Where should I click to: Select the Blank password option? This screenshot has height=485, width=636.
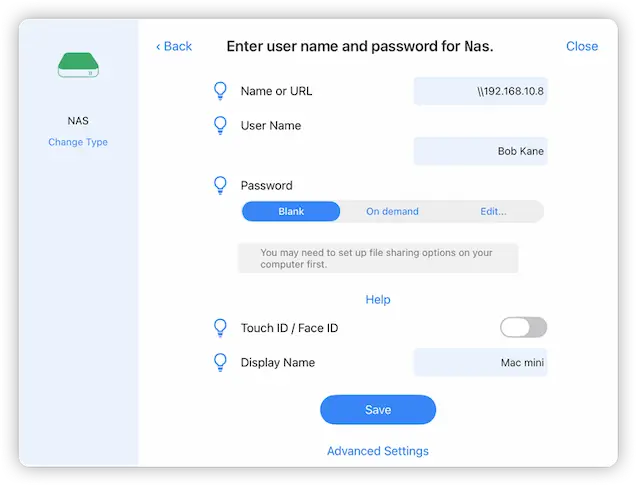point(291,211)
